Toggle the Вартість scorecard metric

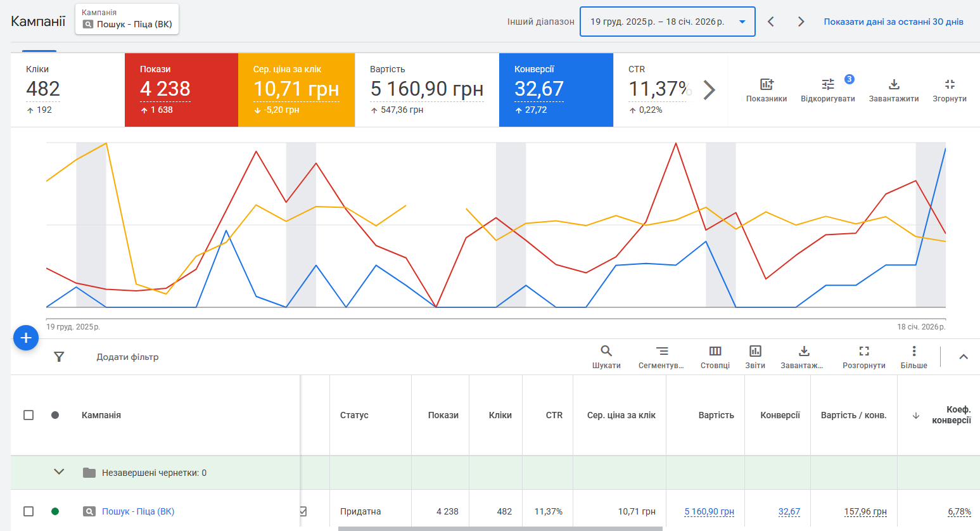click(x=427, y=90)
